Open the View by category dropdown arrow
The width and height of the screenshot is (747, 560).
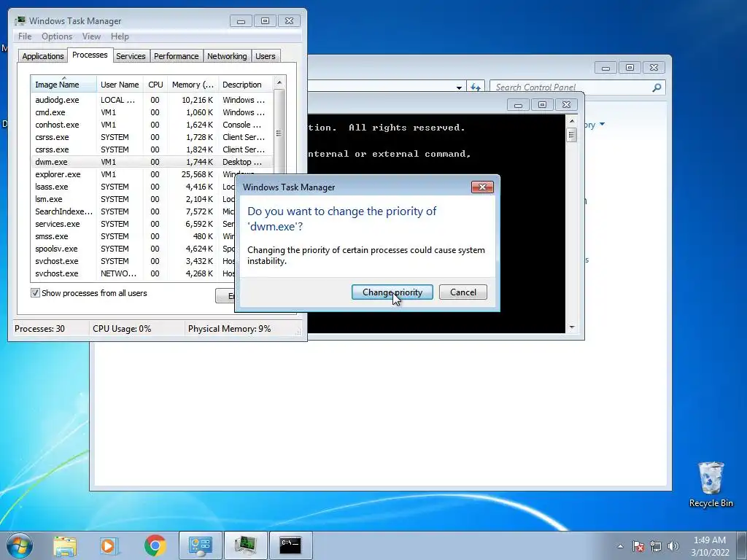click(602, 124)
